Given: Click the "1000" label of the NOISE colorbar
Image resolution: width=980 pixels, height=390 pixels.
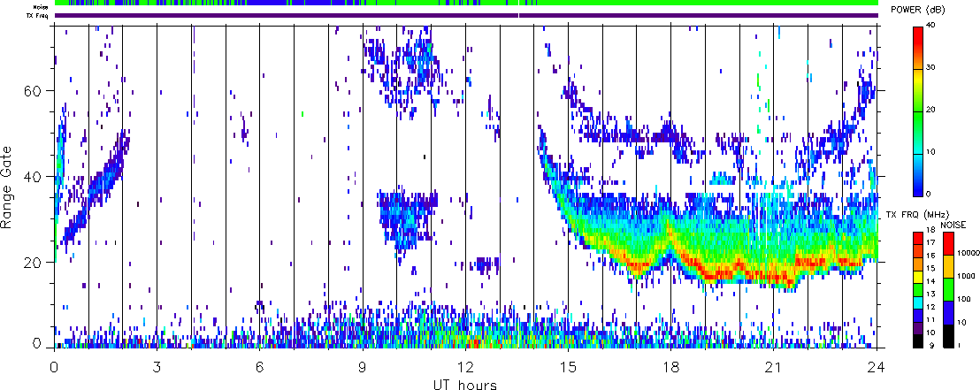Looking at the screenshot, I should 966,276.
